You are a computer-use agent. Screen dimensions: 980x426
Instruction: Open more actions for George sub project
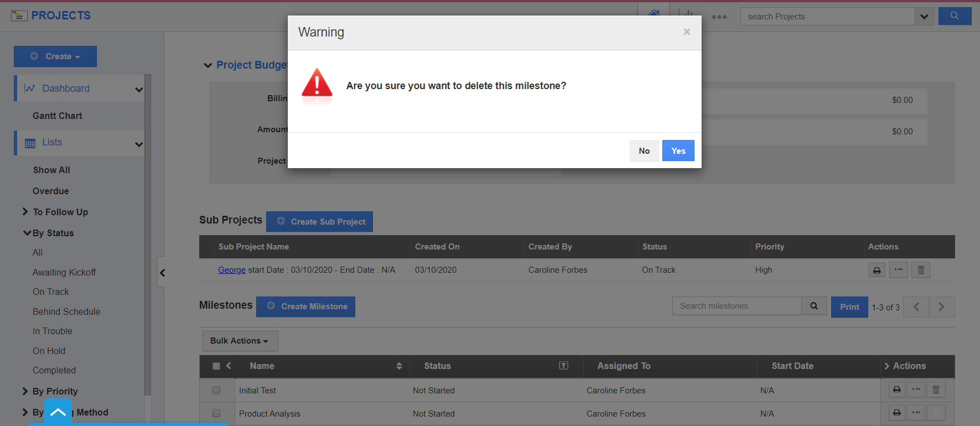(x=898, y=270)
